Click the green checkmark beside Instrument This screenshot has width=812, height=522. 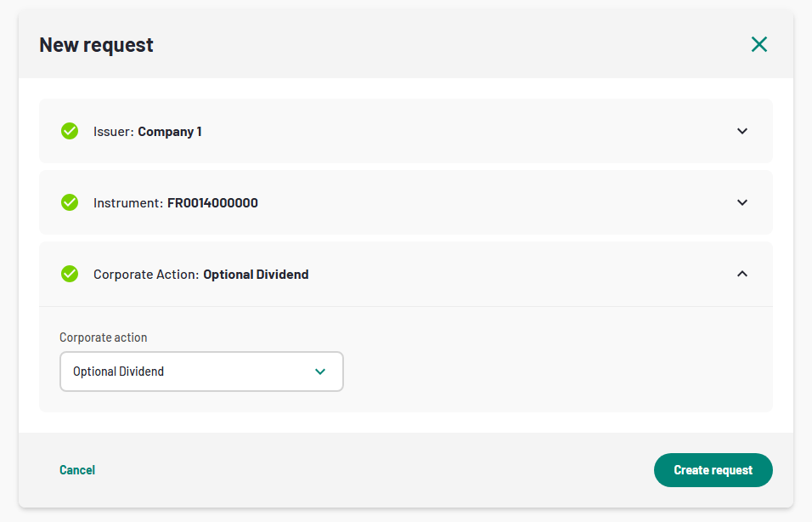point(70,202)
